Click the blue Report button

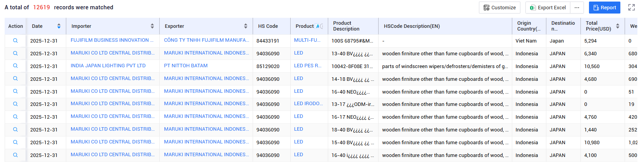[x=604, y=8]
